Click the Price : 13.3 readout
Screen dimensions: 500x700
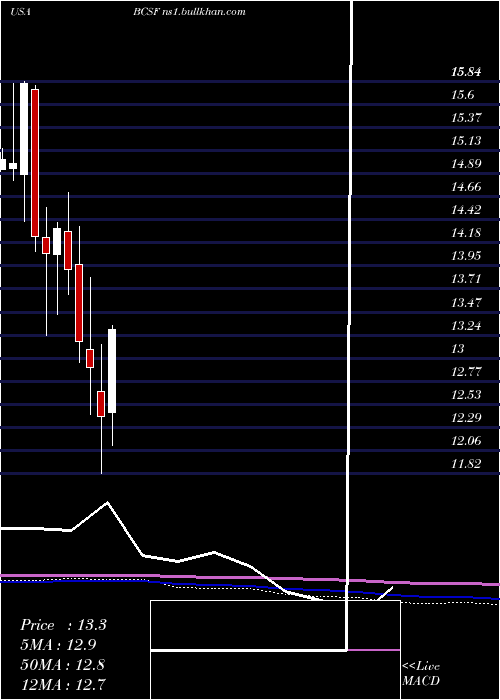[x=63, y=625]
